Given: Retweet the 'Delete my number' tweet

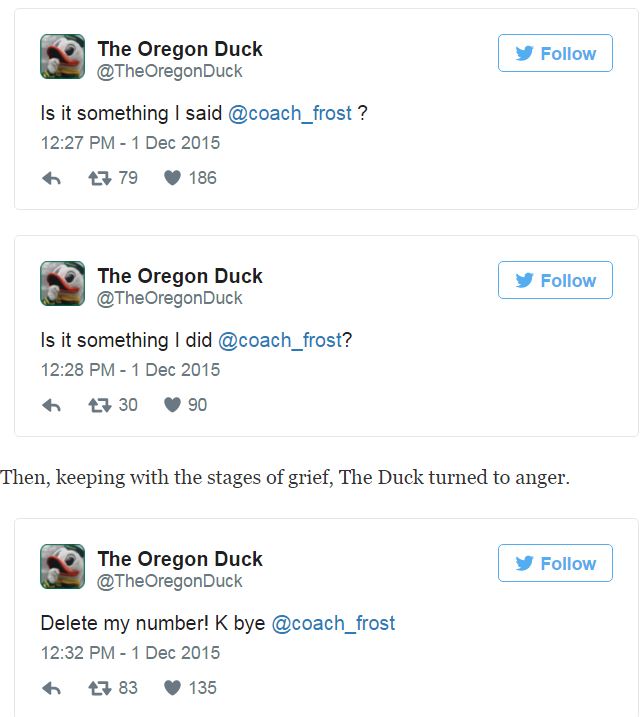Looking at the screenshot, I should tap(100, 689).
